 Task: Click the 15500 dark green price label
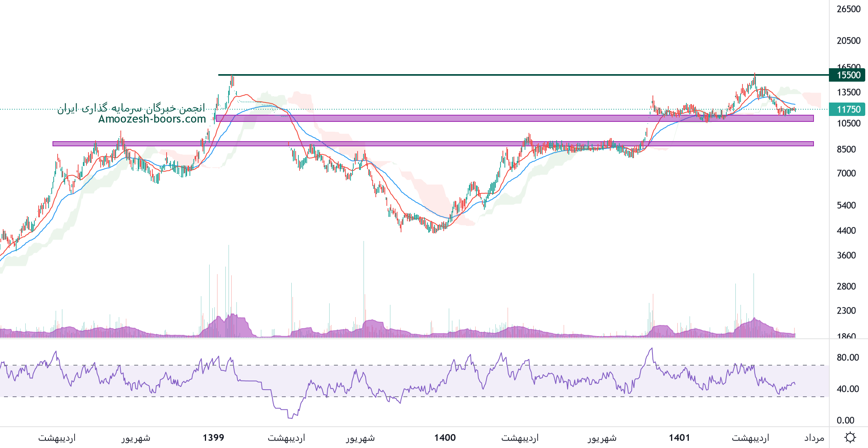(x=847, y=75)
